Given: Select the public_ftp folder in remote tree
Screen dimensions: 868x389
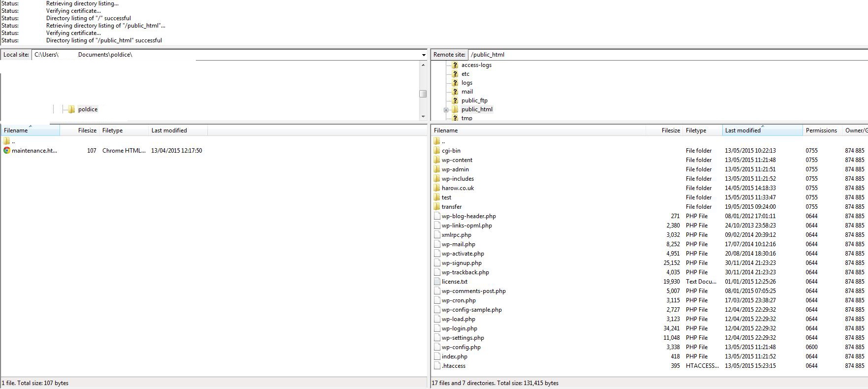Looking at the screenshot, I should [x=474, y=100].
